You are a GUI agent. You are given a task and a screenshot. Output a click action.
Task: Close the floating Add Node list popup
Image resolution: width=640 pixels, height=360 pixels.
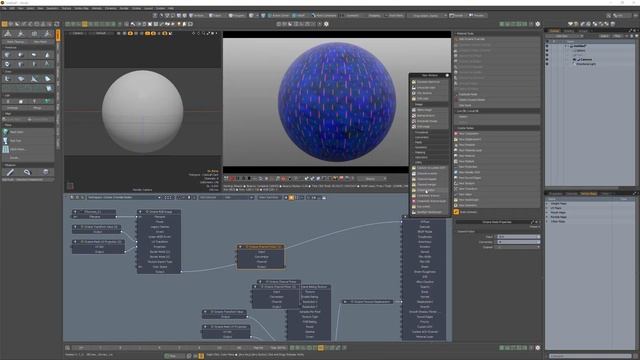[x=447, y=76]
